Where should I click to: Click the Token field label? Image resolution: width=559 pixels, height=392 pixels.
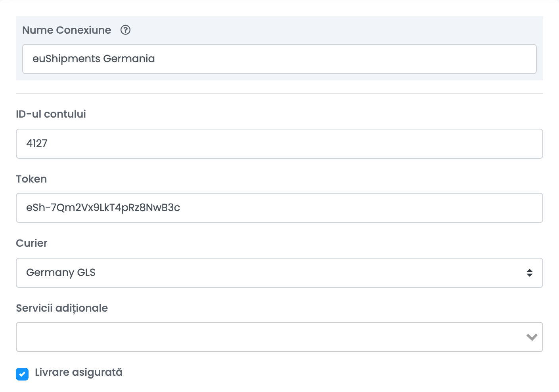click(x=31, y=179)
